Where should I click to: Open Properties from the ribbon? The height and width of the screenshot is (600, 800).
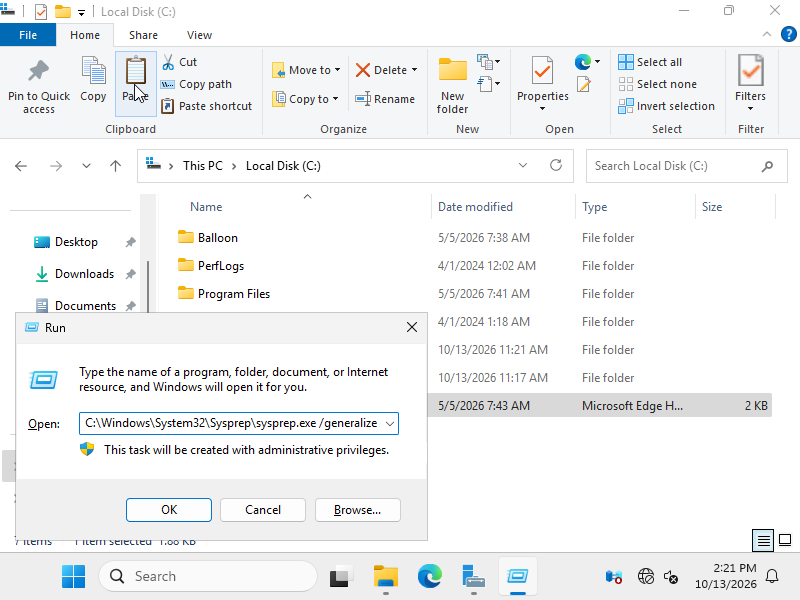click(x=542, y=85)
